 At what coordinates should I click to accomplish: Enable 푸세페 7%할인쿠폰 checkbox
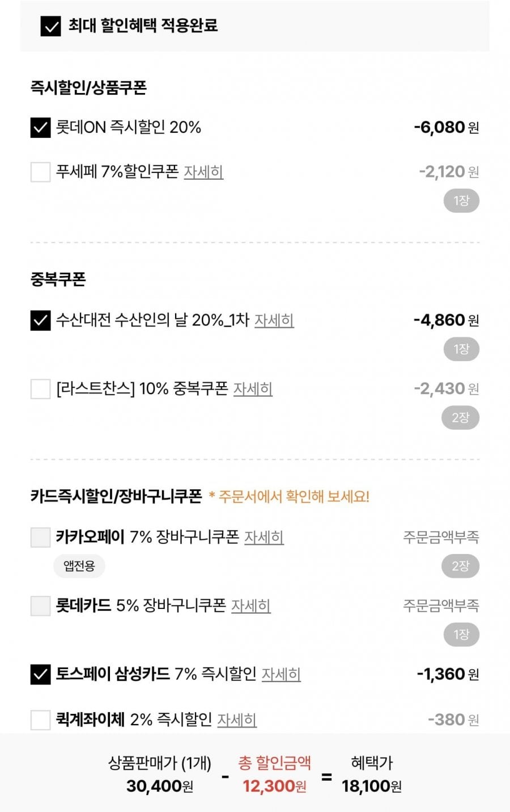point(40,172)
